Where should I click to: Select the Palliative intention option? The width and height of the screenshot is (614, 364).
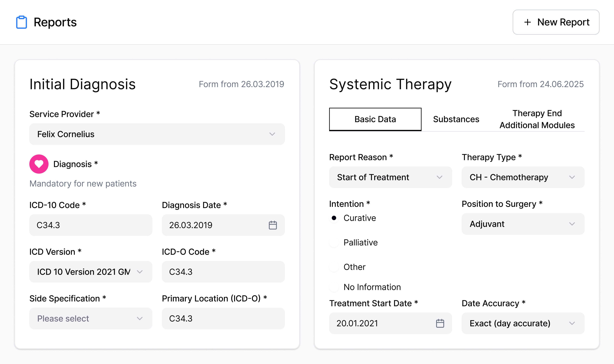(334, 243)
